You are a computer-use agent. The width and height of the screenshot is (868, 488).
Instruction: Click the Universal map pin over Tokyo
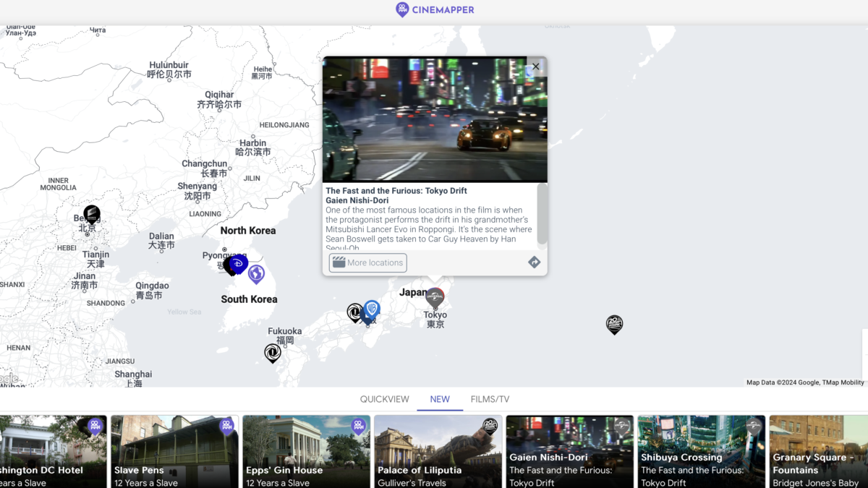coord(435,296)
